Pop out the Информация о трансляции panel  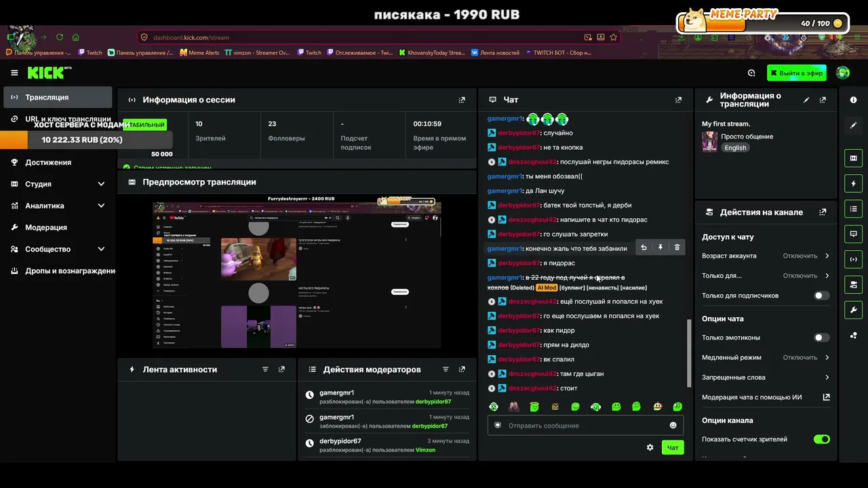823,100
